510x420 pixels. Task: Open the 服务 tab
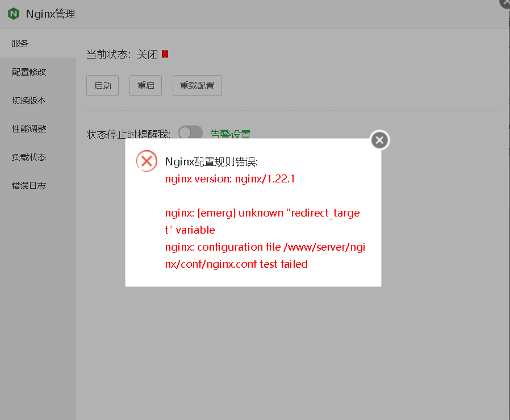point(38,43)
